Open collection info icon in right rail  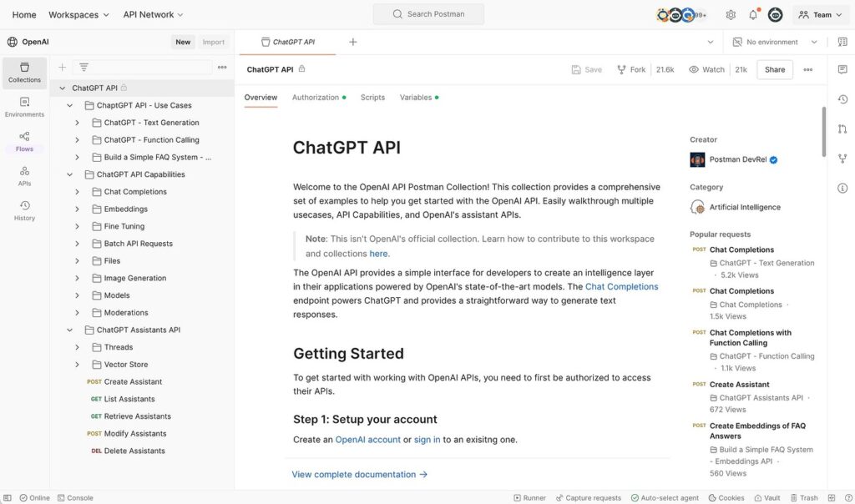point(842,189)
